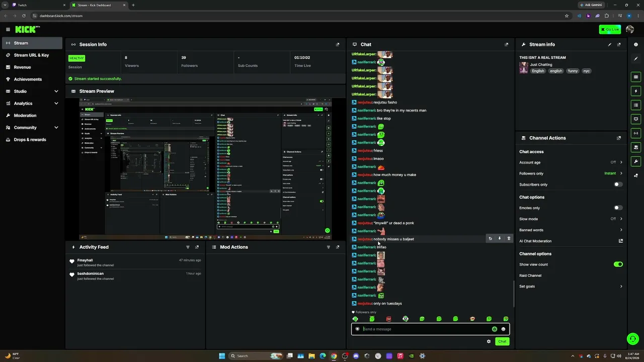Delete the 'nobody misses u baljeet' message
Screen dimensions: 644x362
pos(509,239)
